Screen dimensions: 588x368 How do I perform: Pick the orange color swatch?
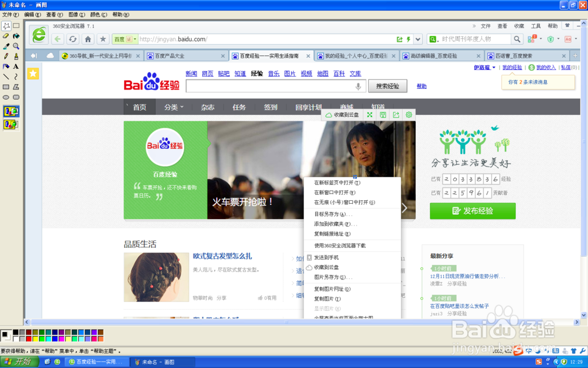click(x=101, y=339)
